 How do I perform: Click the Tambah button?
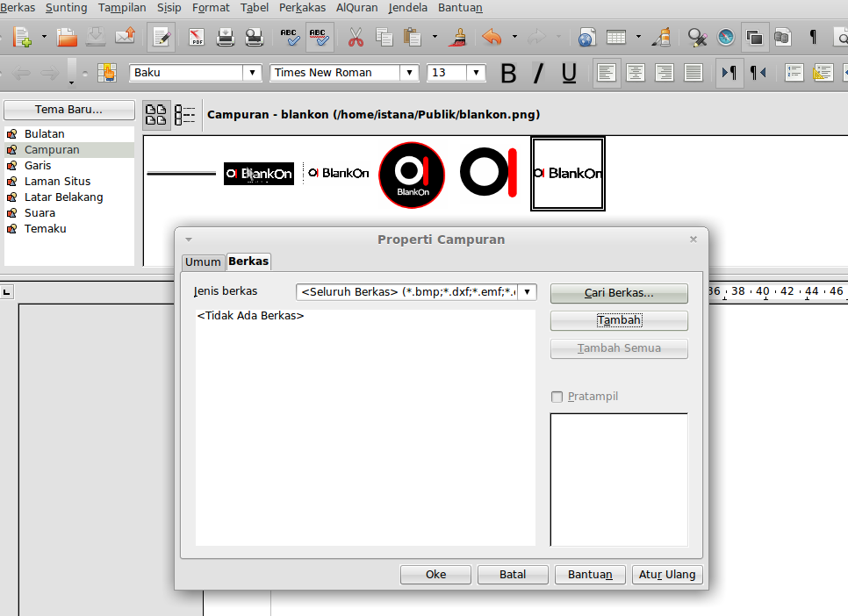point(619,320)
